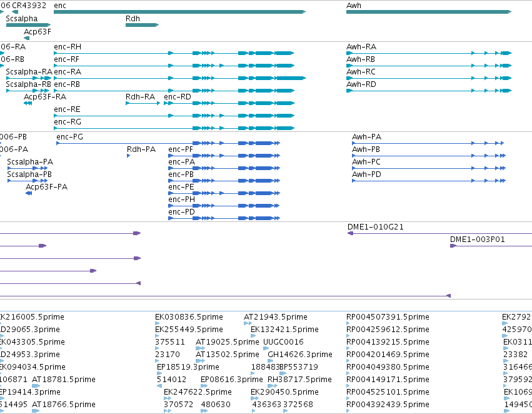Select protein label enc-PD
This screenshot has height=414, width=532.
pyautogui.click(x=181, y=213)
